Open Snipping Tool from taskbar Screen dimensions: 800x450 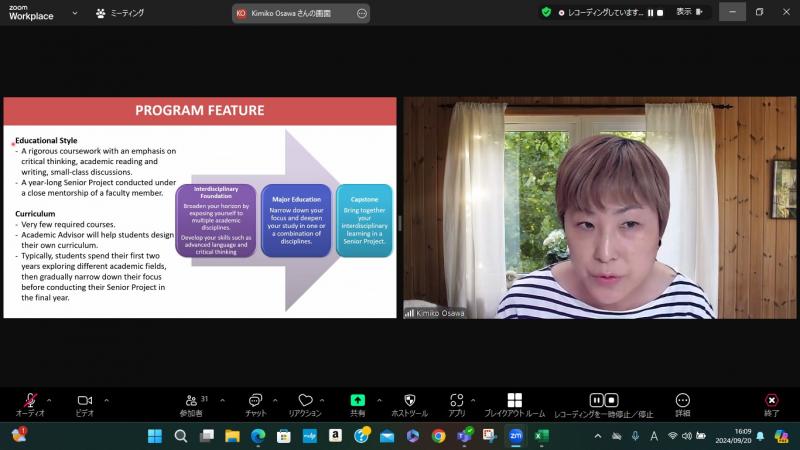pyautogui.click(x=490, y=436)
